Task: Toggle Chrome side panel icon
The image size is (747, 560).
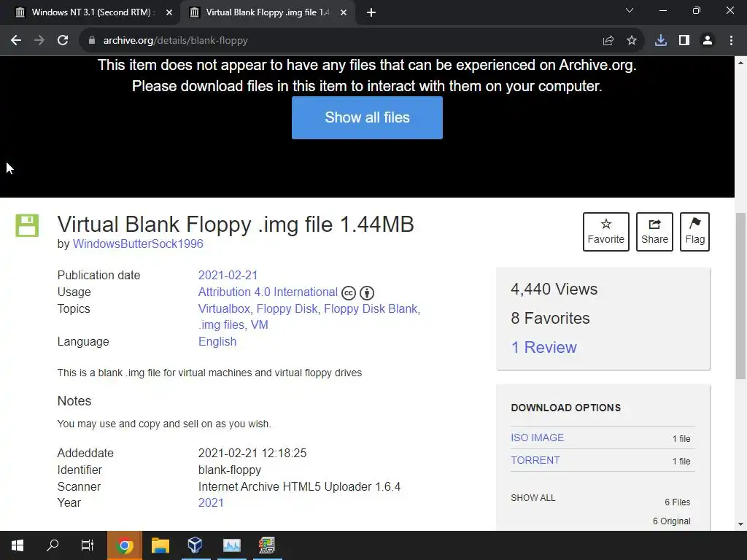Action: (x=684, y=41)
